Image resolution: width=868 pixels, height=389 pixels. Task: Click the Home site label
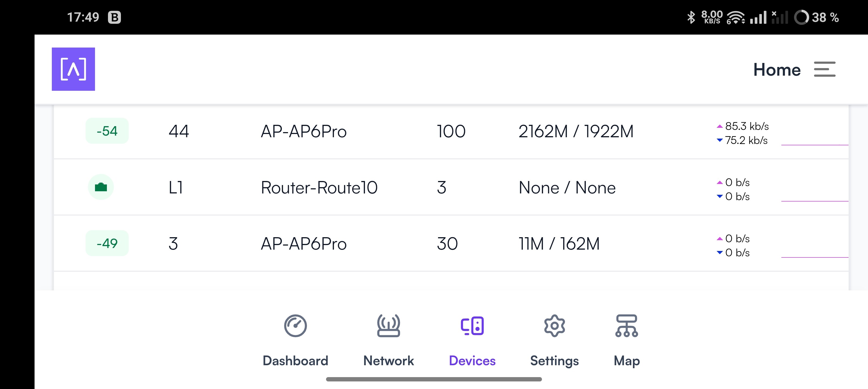[777, 69]
